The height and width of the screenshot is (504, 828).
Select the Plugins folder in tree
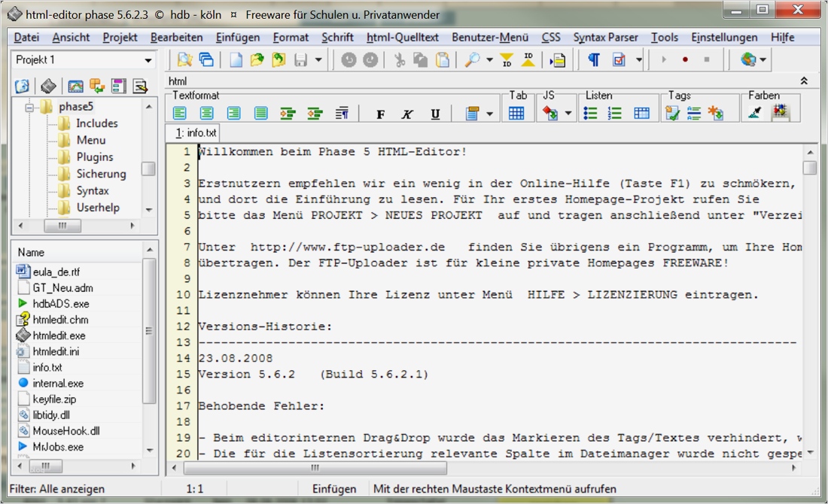coord(95,157)
